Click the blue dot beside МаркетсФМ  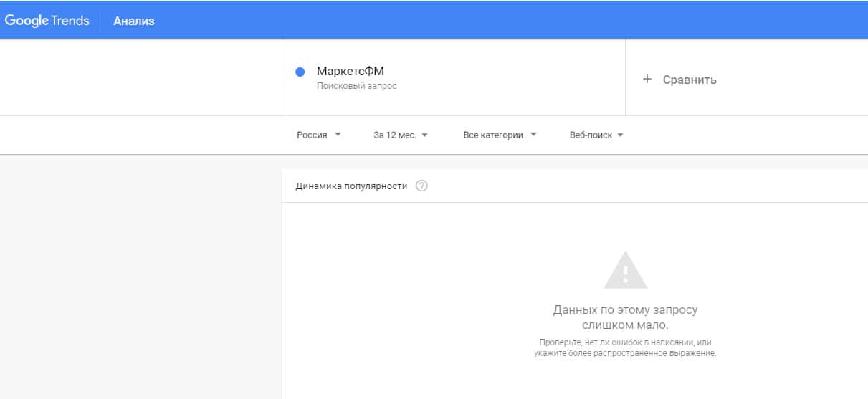coord(300,72)
